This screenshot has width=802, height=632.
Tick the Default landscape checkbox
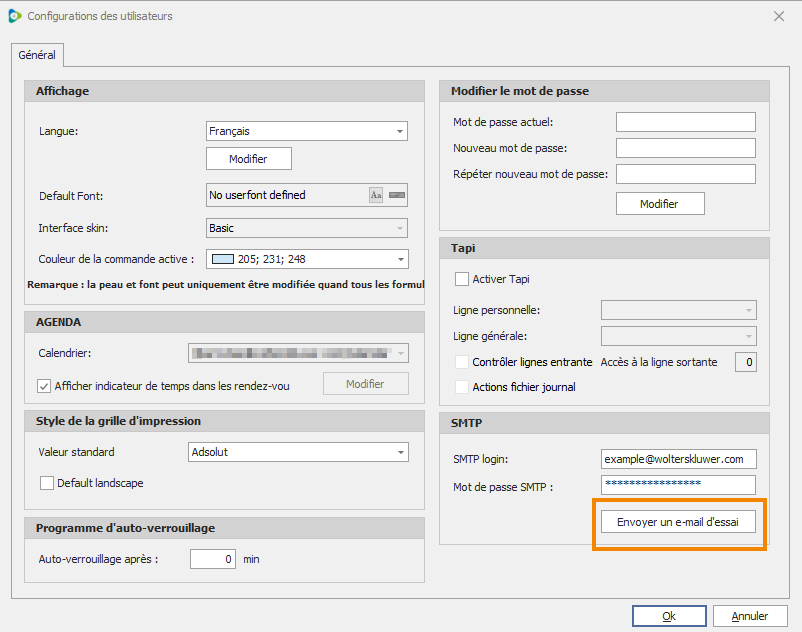47,483
